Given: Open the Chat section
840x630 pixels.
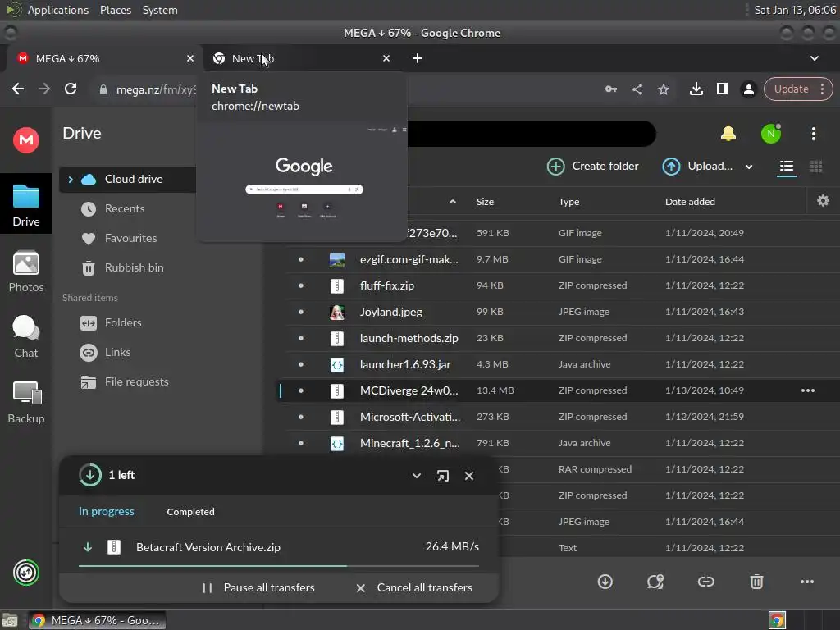Looking at the screenshot, I should (25, 337).
